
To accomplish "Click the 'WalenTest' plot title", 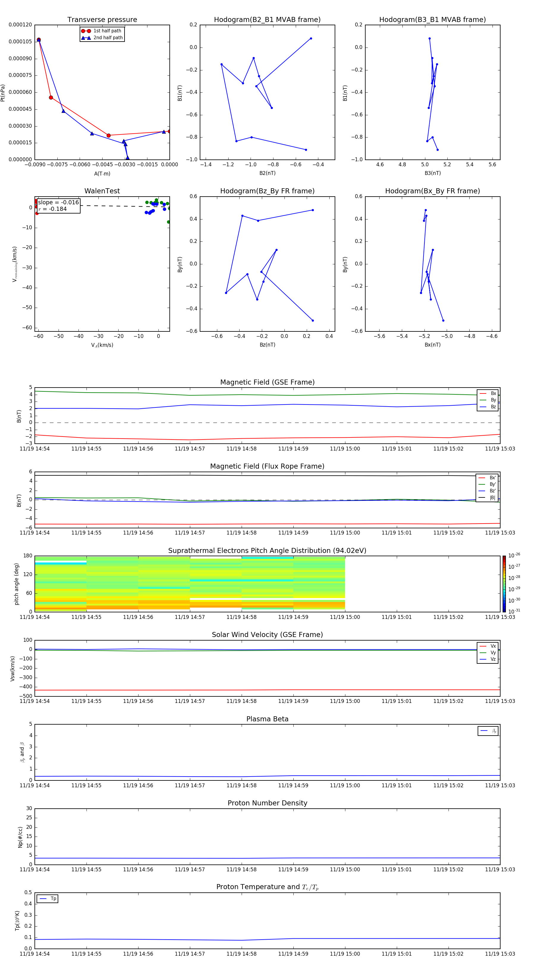I will pos(102,191).
